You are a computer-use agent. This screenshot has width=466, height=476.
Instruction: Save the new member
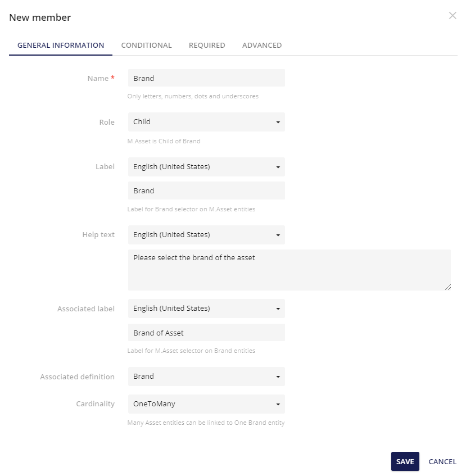coord(405,461)
